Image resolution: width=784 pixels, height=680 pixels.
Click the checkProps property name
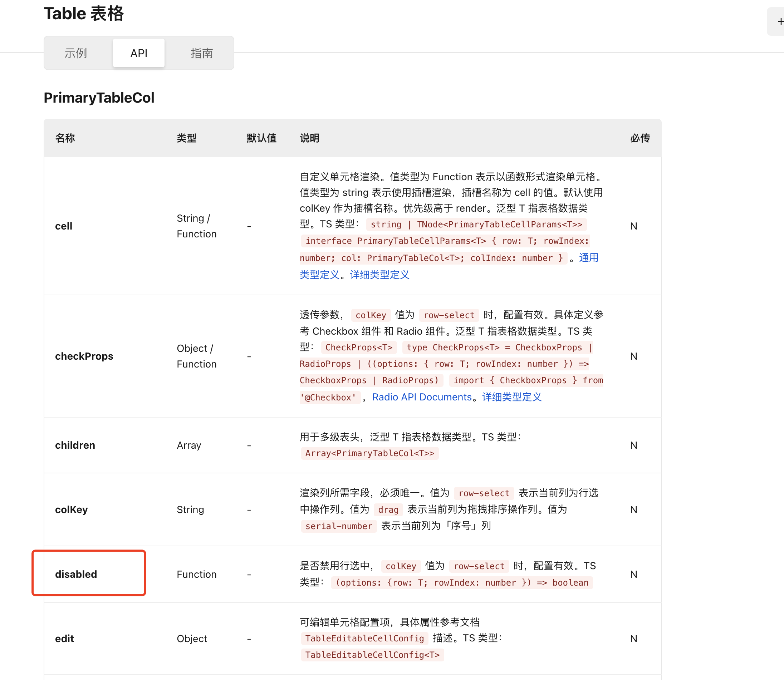pyautogui.click(x=84, y=356)
